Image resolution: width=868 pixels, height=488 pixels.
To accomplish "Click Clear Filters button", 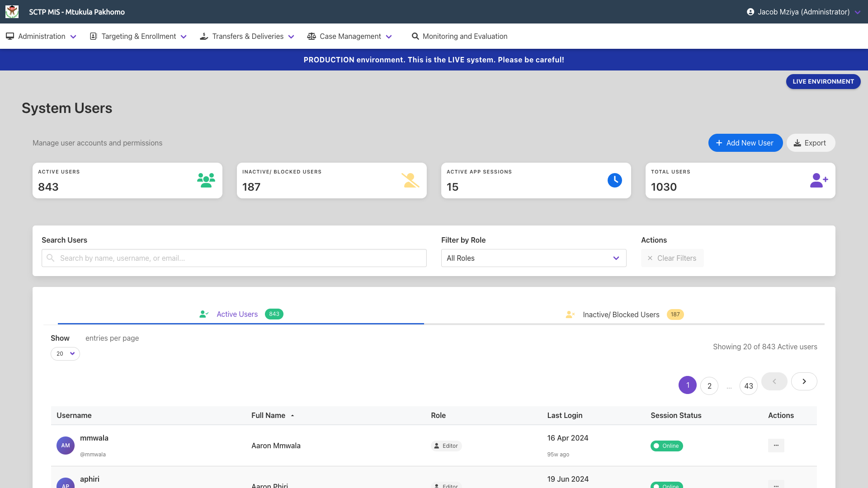I will (672, 258).
